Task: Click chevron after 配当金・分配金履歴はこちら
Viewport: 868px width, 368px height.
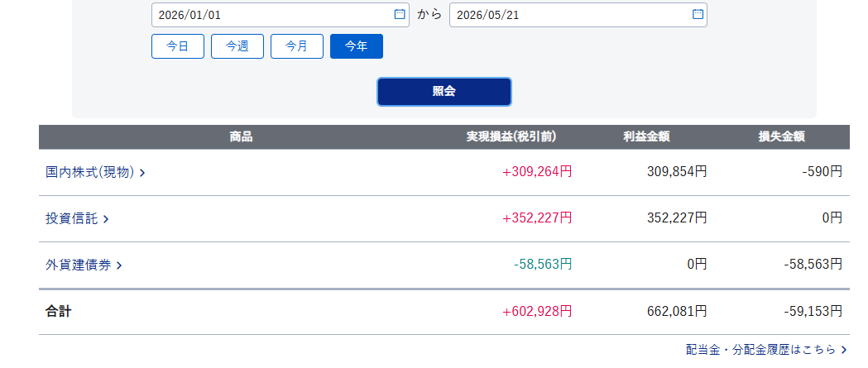Action: (x=844, y=350)
